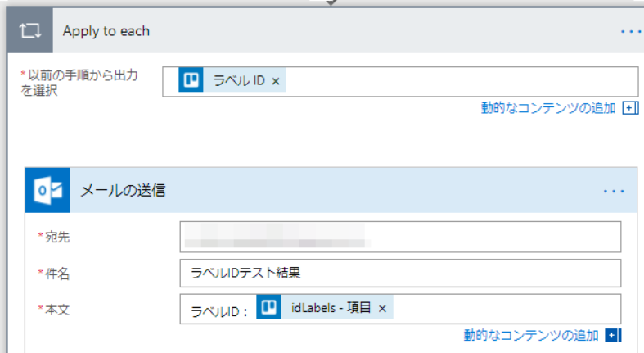
Task: Open the メールの送信 ellipsis menu
Action: [614, 192]
